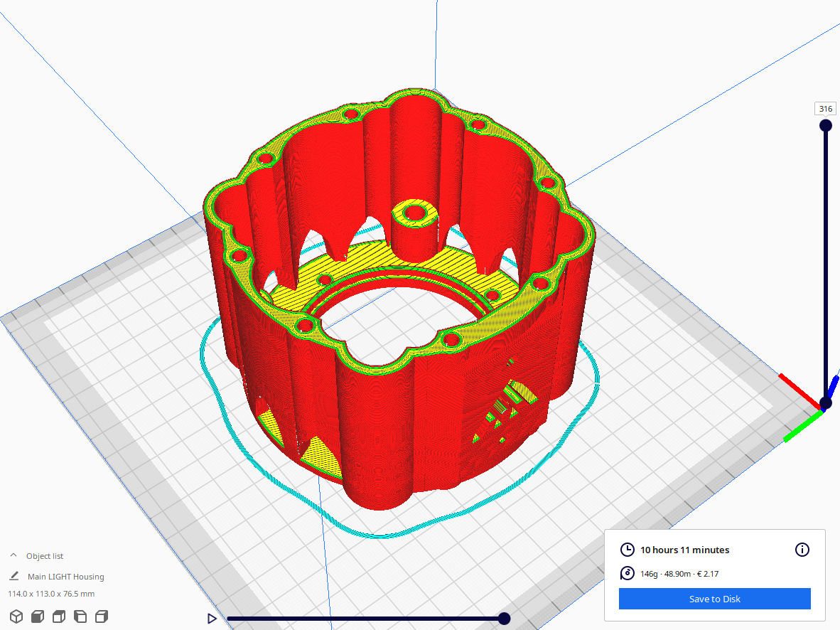Switch to left side view icon
Screen dimensions: 840x630
coord(80,616)
